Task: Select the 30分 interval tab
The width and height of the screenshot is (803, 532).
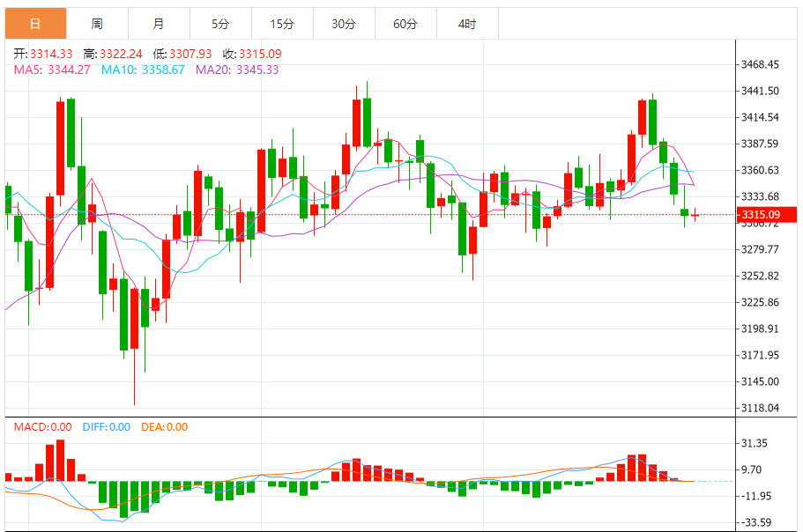Action: (344, 24)
